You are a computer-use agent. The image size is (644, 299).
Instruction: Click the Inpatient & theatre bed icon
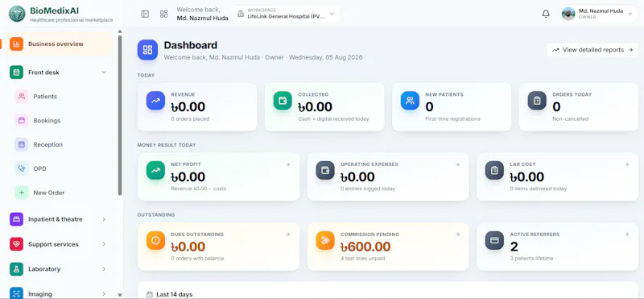click(16, 219)
